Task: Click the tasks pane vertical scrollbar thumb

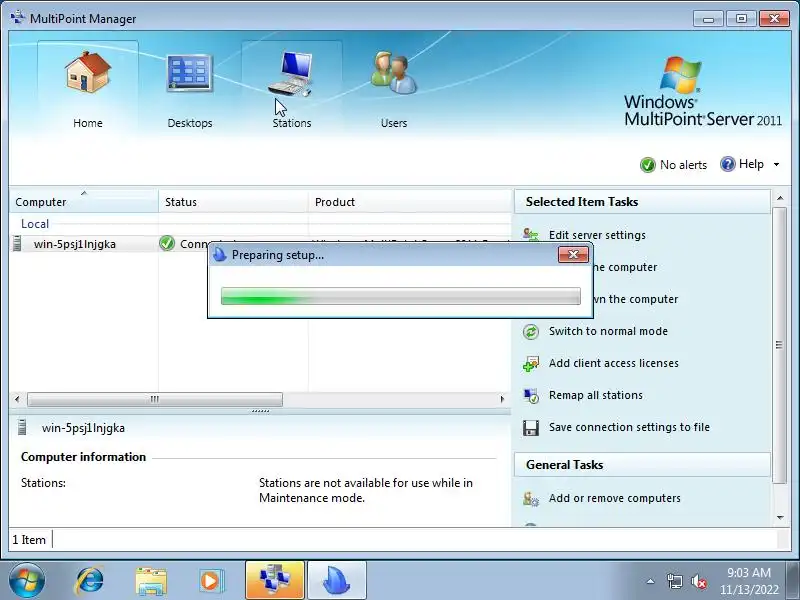Action: coord(780,345)
